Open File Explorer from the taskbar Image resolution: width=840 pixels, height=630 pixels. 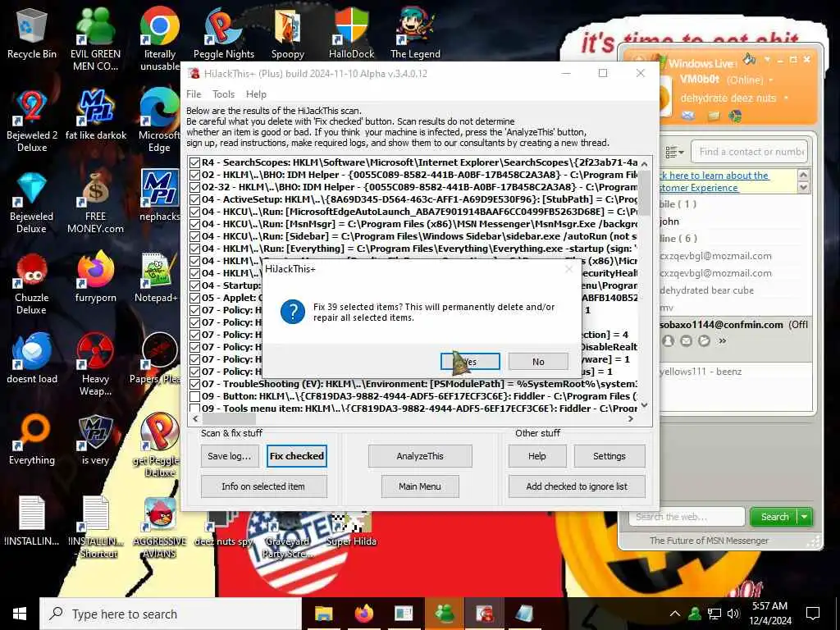(x=323, y=614)
